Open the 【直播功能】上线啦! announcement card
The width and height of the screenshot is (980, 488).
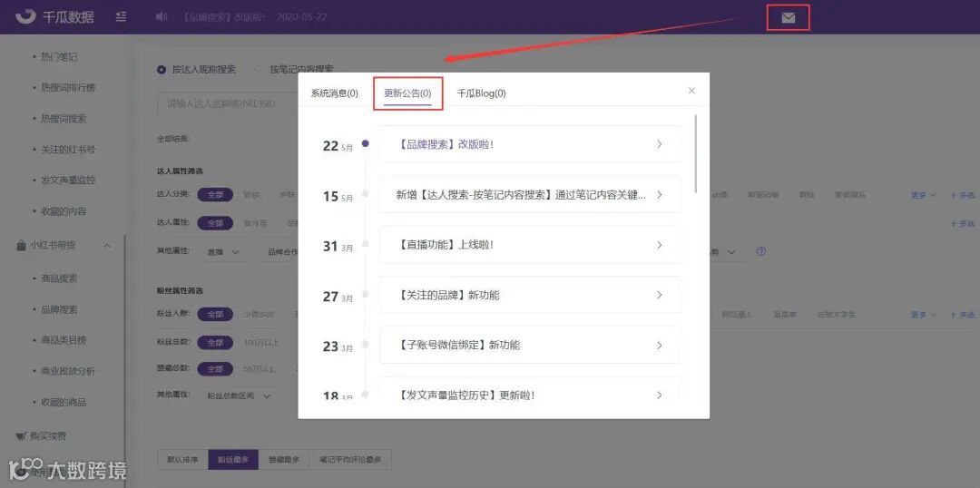(x=529, y=245)
